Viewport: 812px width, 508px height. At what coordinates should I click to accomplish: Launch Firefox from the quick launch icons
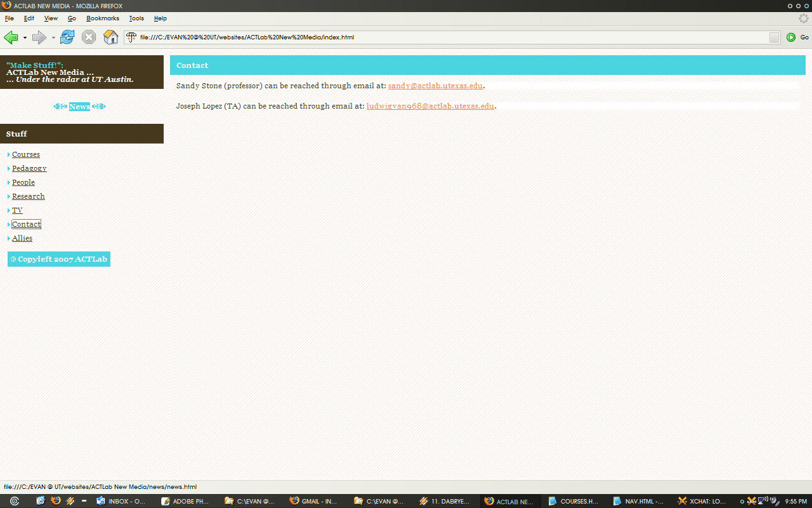tap(55, 501)
